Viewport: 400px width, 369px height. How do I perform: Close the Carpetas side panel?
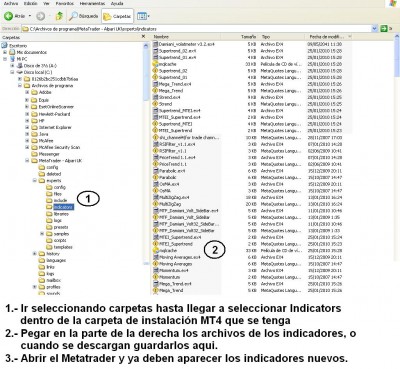[144, 36]
